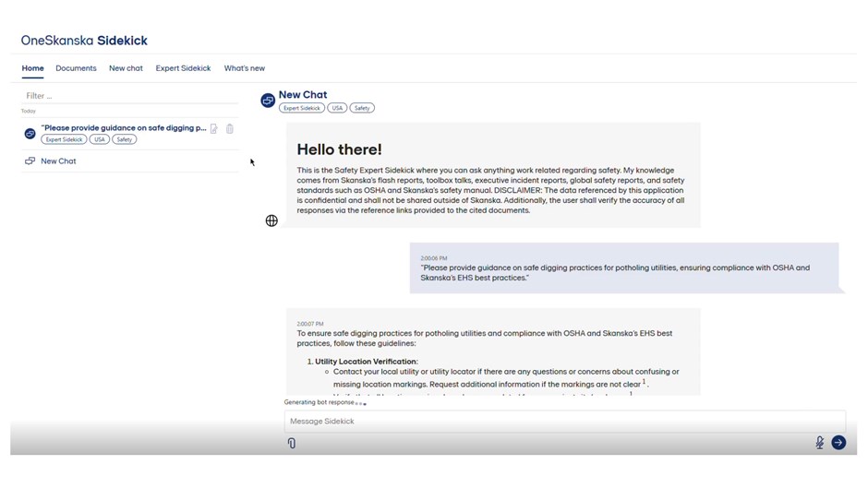This screenshot has height=488, width=868.
Task: Open the What's new tab
Action: [244, 68]
